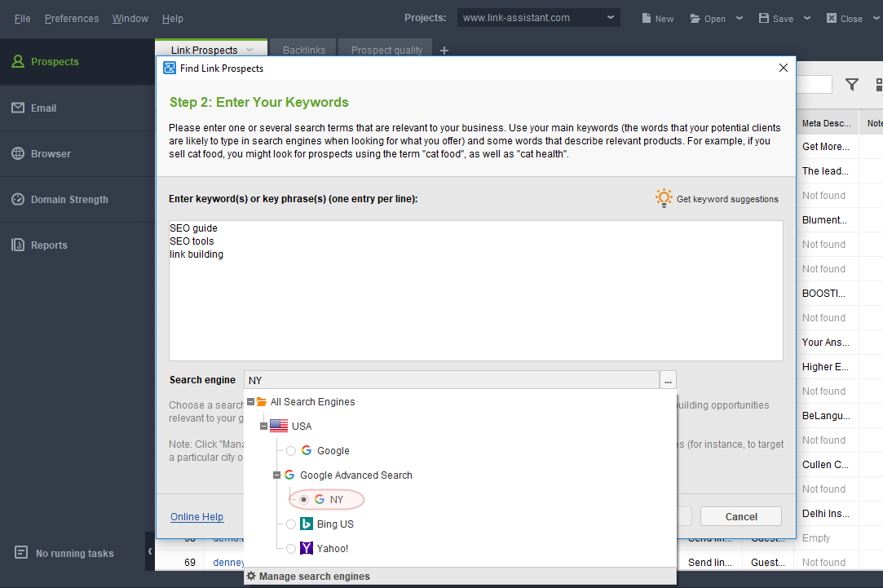Collapse the Google Advanced Search node
The image size is (883, 588).
276,475
